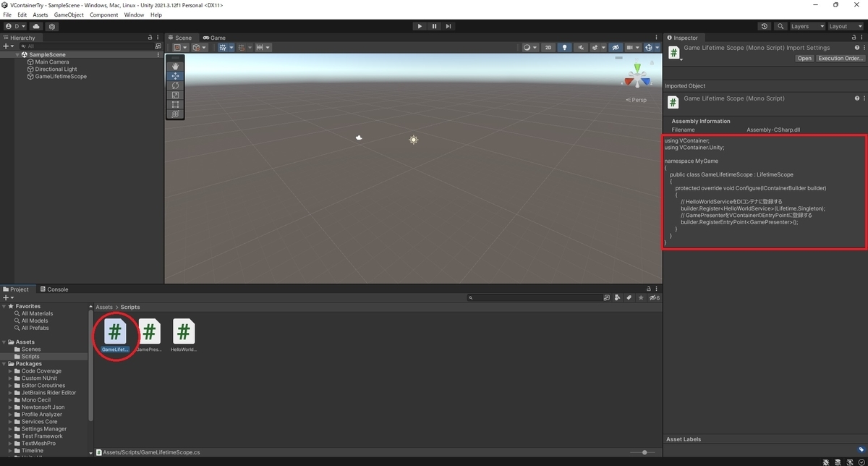Open the Project panel create (+) dropdown
The height and width of the screenshot is (466, 868).
[9, 298]
